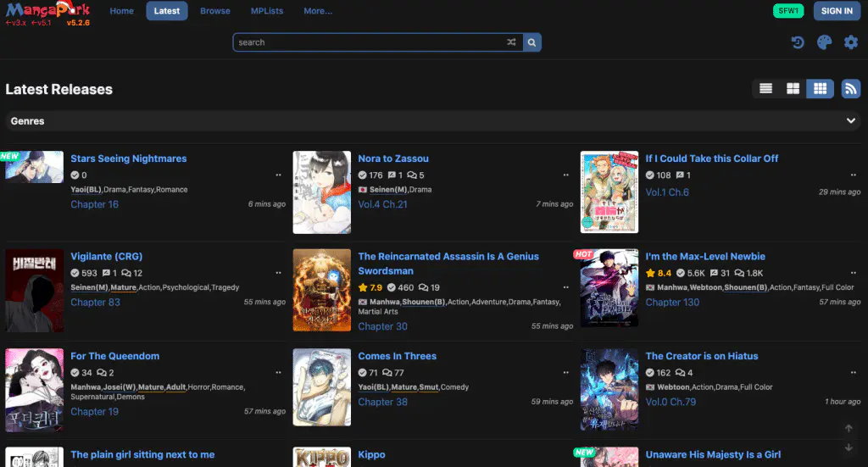Open Nora to Zassou Vol.4 Ch.21
868x467 pixels.
click(382, 204)
